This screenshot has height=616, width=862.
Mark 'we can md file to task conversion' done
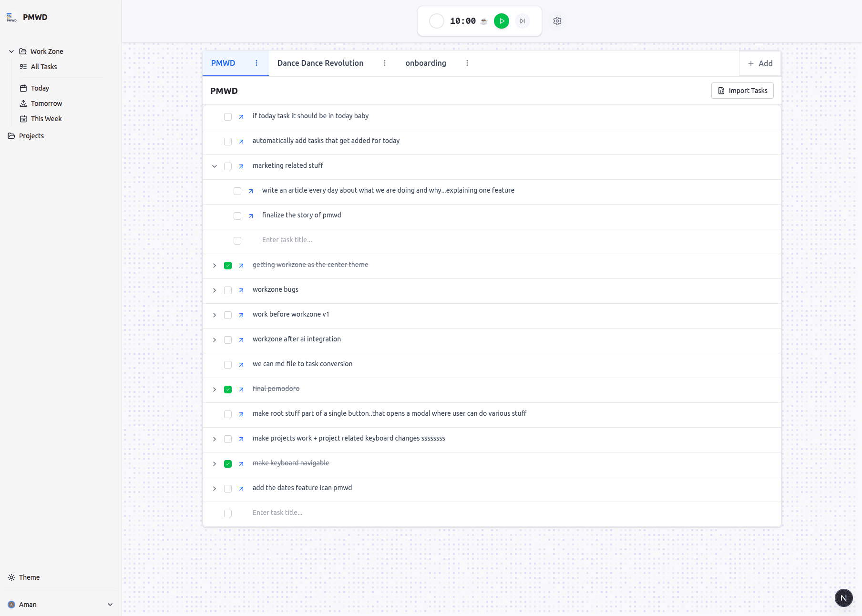(228, 365)
